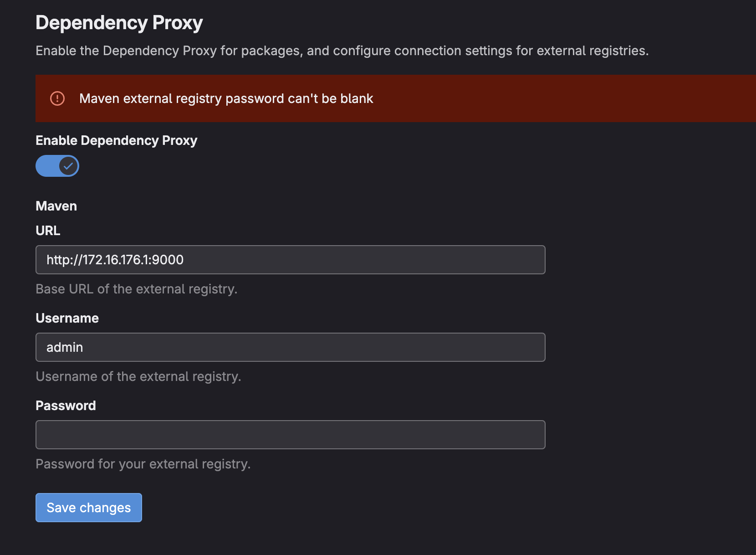
Task: Click the error warning icon in the alert
Action: 57,98
